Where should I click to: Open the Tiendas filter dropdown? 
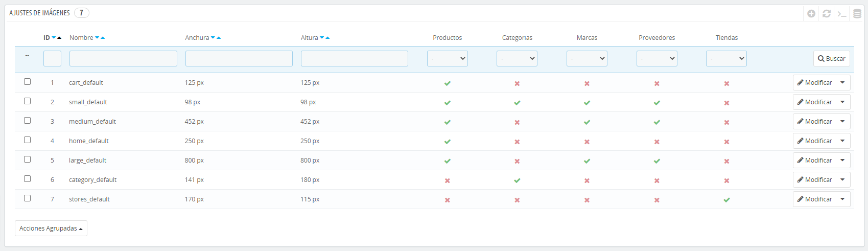[x=726, y=59]
